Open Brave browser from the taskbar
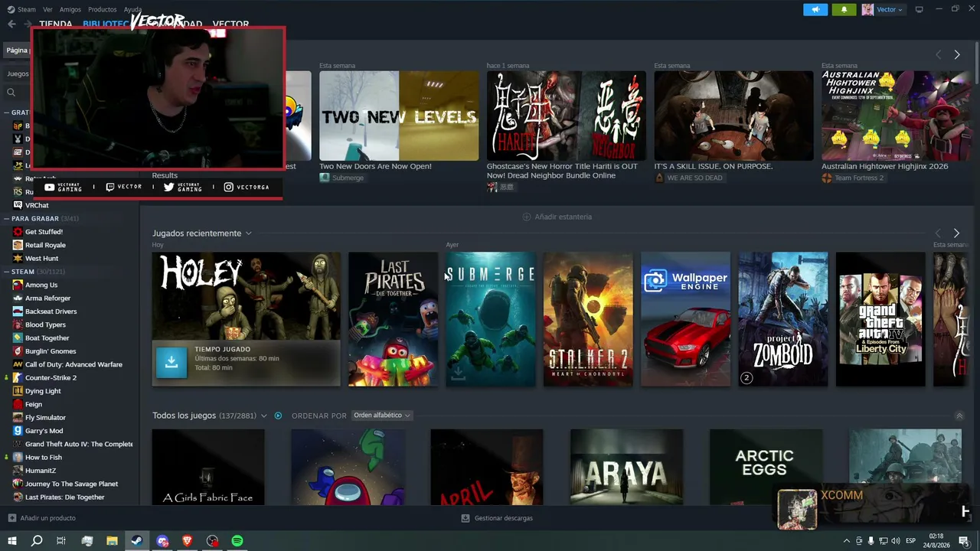 click(x=188, y=541)
